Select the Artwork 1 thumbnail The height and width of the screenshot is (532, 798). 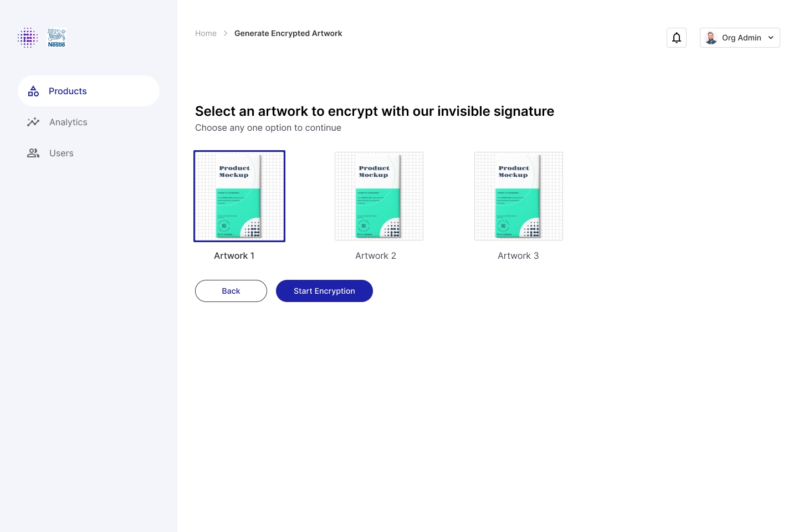pyautogui.click(x=239, y=196)
